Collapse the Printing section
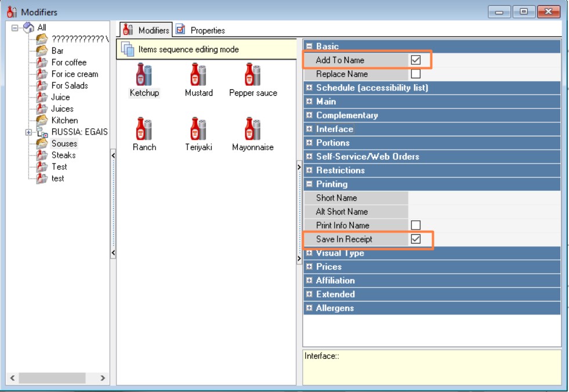 pos(309,184)
